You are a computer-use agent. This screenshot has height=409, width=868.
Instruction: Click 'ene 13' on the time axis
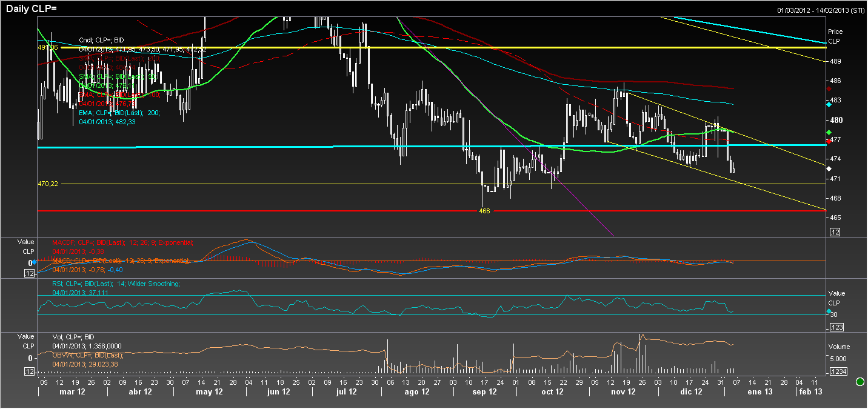point(760,392)
